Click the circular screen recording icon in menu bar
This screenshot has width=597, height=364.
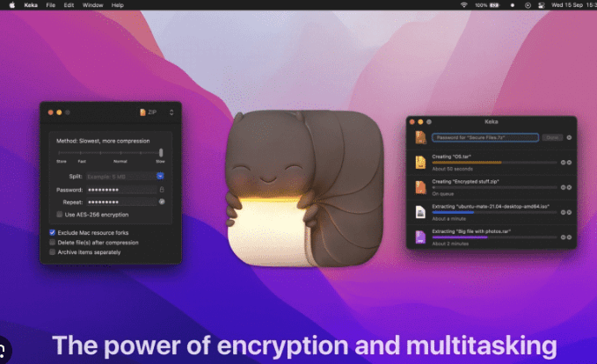coord(528,5)
